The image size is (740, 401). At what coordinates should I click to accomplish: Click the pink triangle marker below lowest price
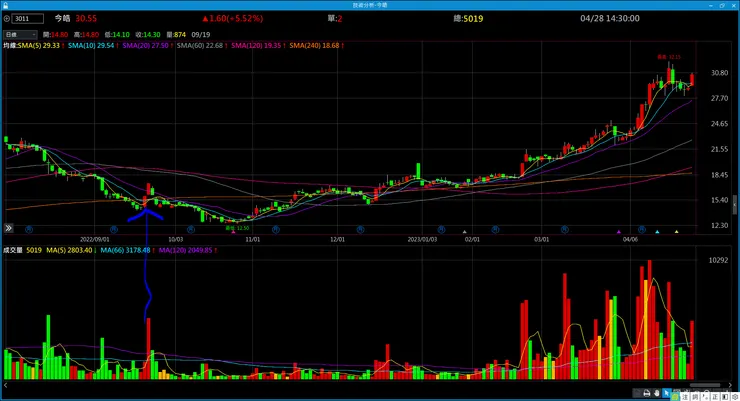coord(233,232)
